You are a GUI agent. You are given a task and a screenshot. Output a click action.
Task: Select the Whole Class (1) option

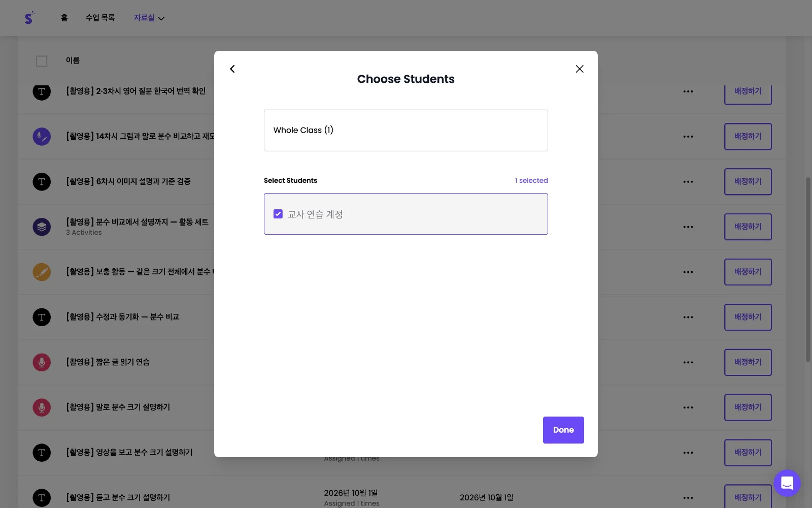406,131
